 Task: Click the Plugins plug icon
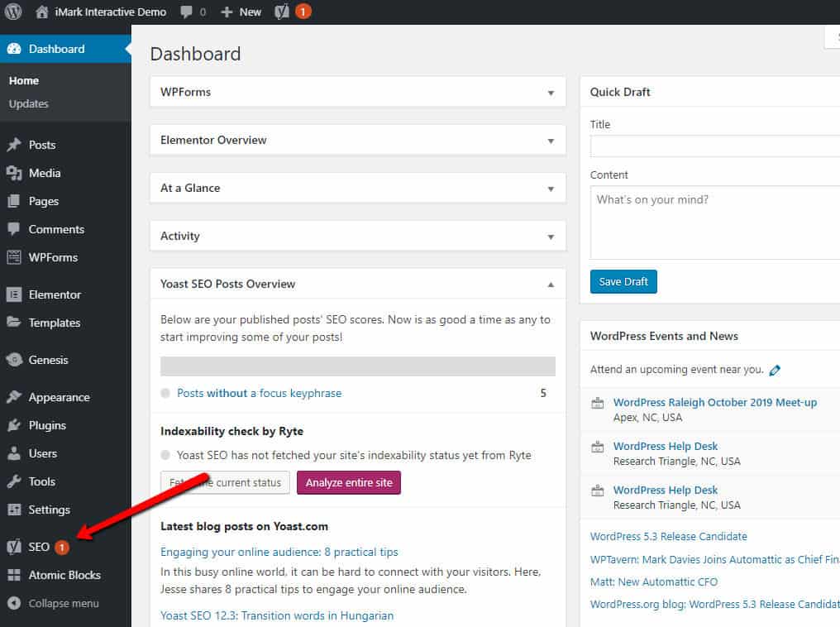(x=14, y=425)
